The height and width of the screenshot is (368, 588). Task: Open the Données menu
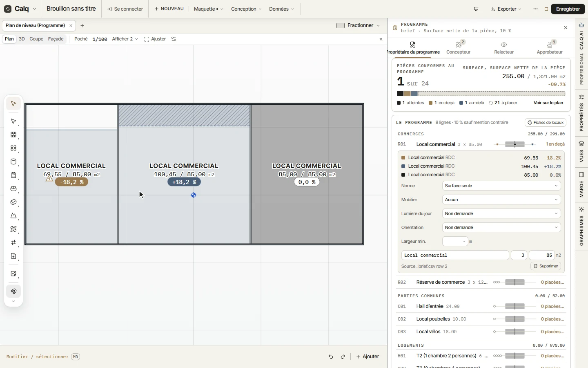point(281,9)
